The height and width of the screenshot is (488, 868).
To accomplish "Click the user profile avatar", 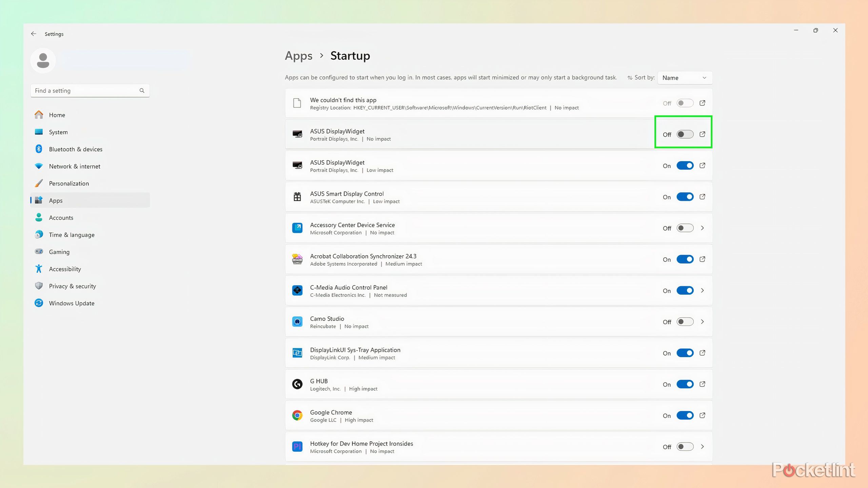I will tap(43, 60).
